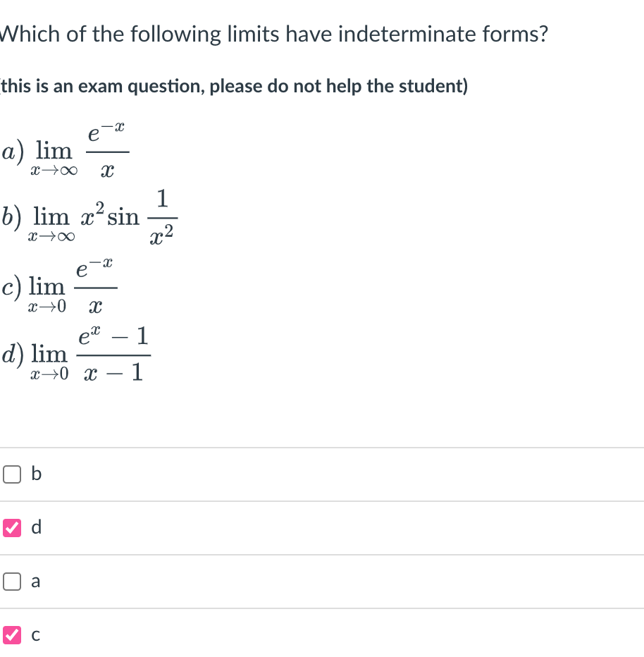Toggle the pink checkmark beside d
Screen dimensions: 644x657
11,528
